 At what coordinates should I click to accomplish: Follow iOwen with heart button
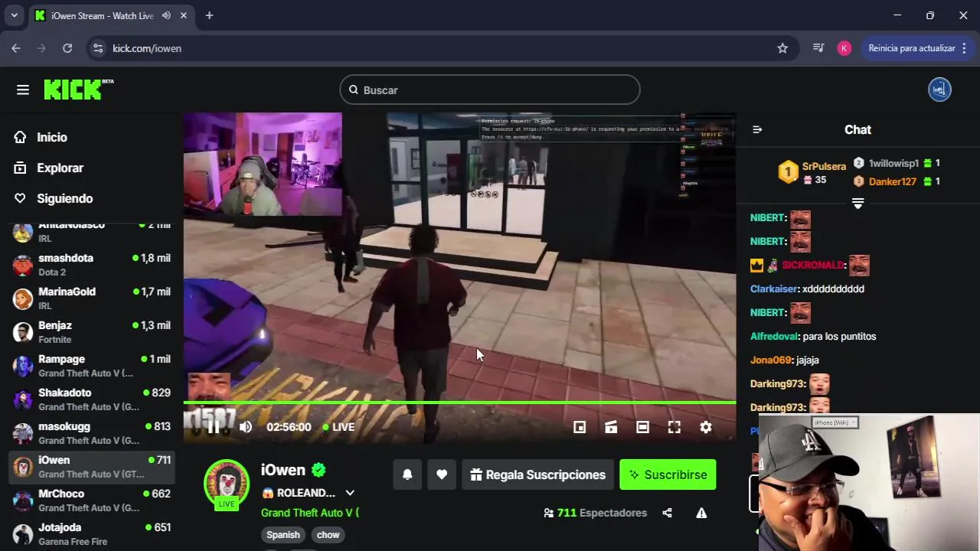[x=442, y=474]
